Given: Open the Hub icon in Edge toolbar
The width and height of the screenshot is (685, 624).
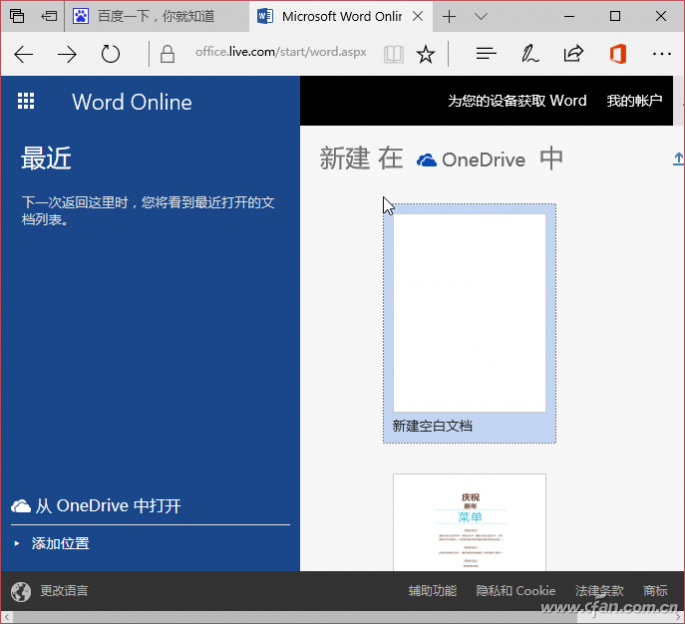Looking at the screenshot, I should (486, 54).
